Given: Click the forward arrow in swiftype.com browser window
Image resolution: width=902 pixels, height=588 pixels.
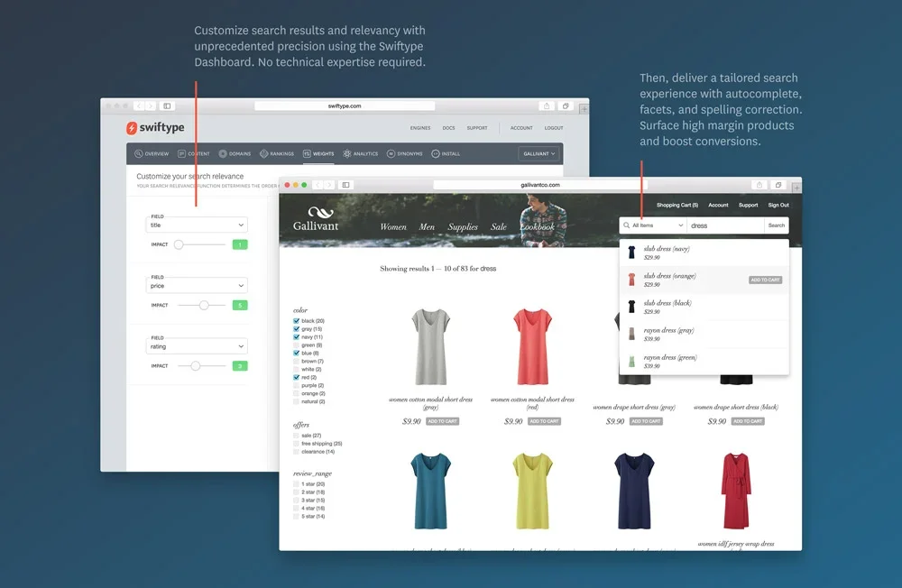Looking at the screenshot, I should click(150, 106).
